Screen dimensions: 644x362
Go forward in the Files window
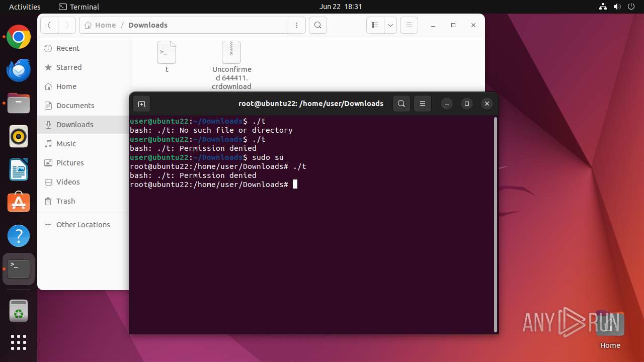pos(67,25)
